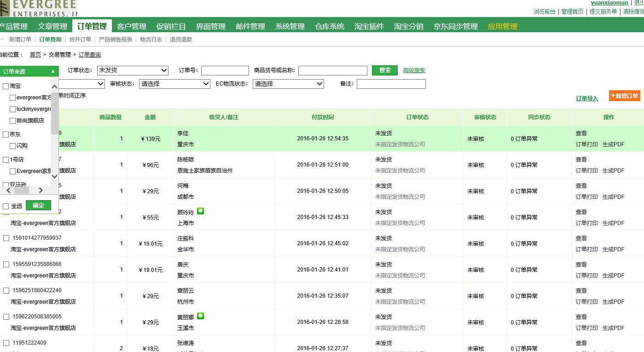
Task: Switch to the 产品销售报表 sub-tab
Action: (116, 40)
